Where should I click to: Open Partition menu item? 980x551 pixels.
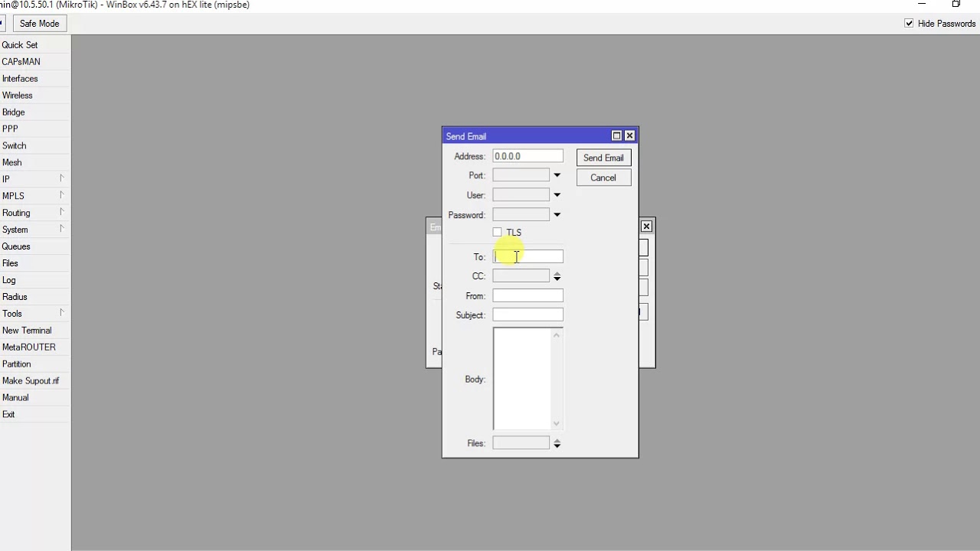tap(17, 364)
